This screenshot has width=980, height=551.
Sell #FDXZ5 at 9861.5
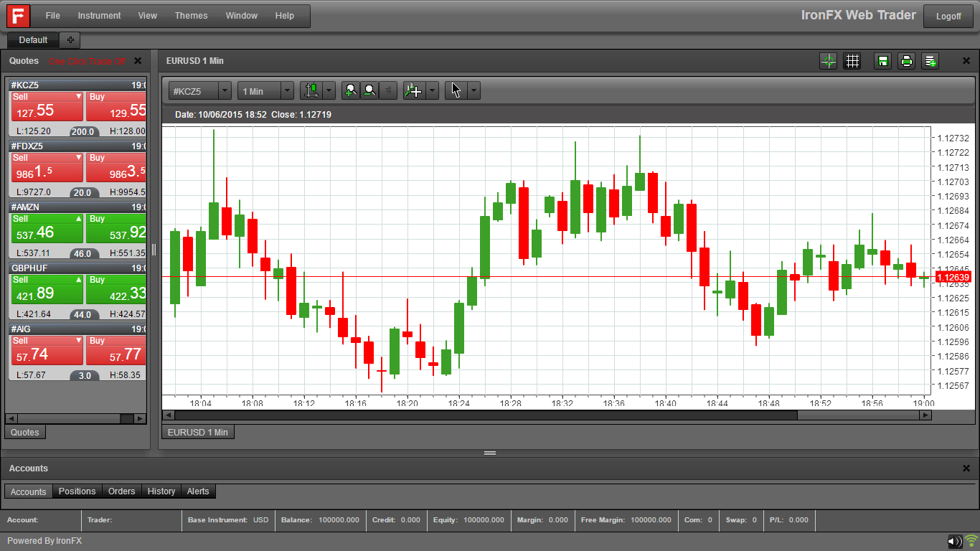pos(47,167)
